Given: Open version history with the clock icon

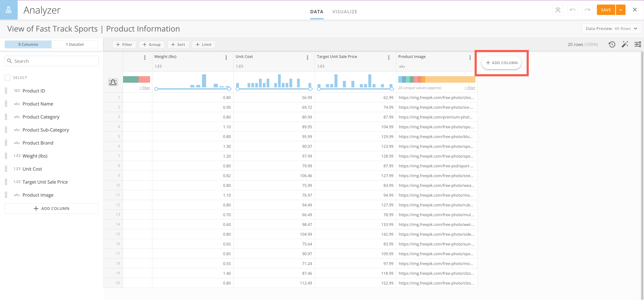Looking at the screenshot, I should tap(612, 44).
